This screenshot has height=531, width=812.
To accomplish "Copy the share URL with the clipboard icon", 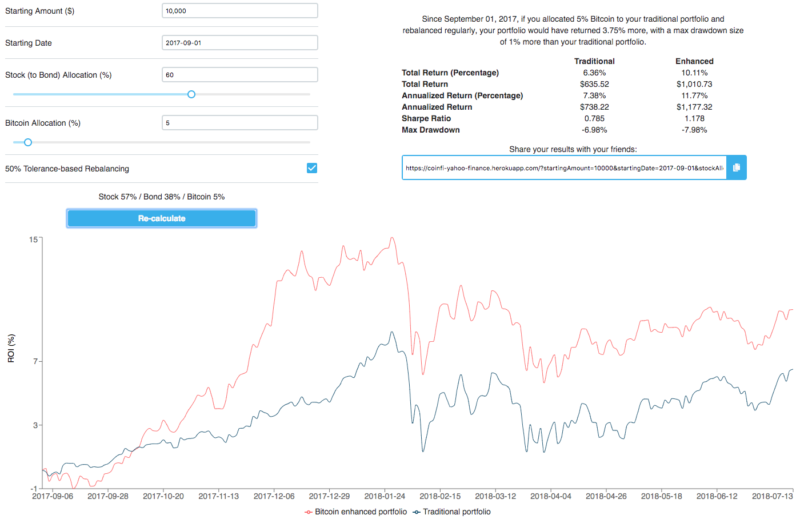I will pos(736,167).
